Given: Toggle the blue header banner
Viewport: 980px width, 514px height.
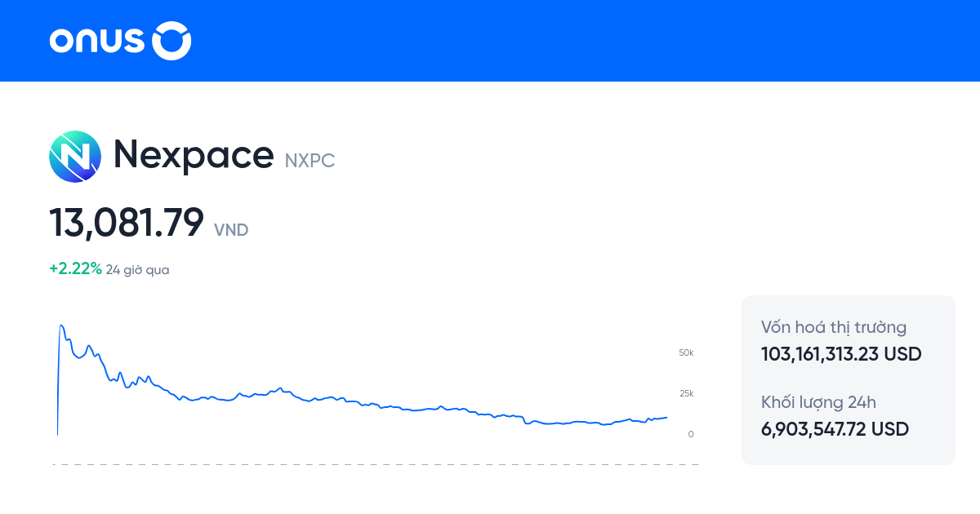Looking at the screenshot, I should pos(490,40).
